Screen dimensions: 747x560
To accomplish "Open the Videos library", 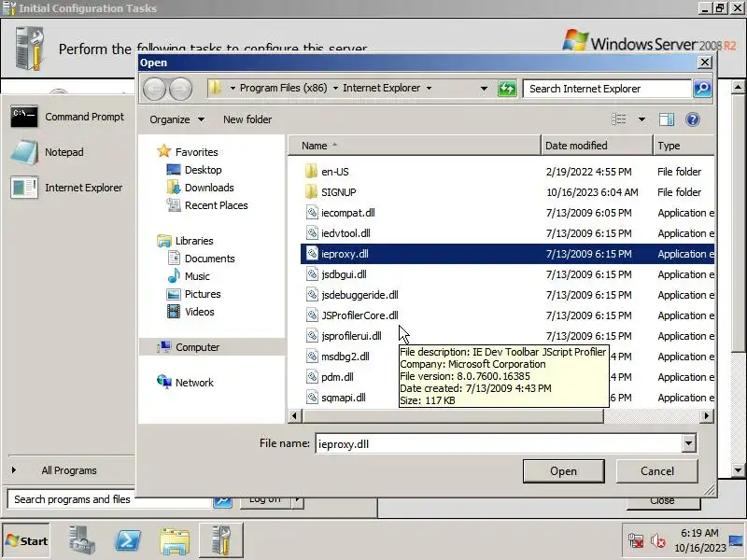I will [x=199, y=312].
